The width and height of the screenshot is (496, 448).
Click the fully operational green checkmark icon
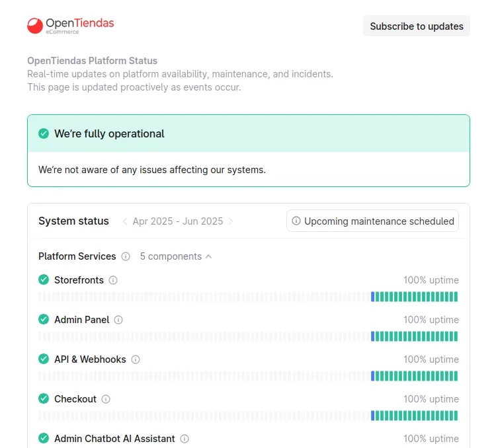click(x=44, y=133)
